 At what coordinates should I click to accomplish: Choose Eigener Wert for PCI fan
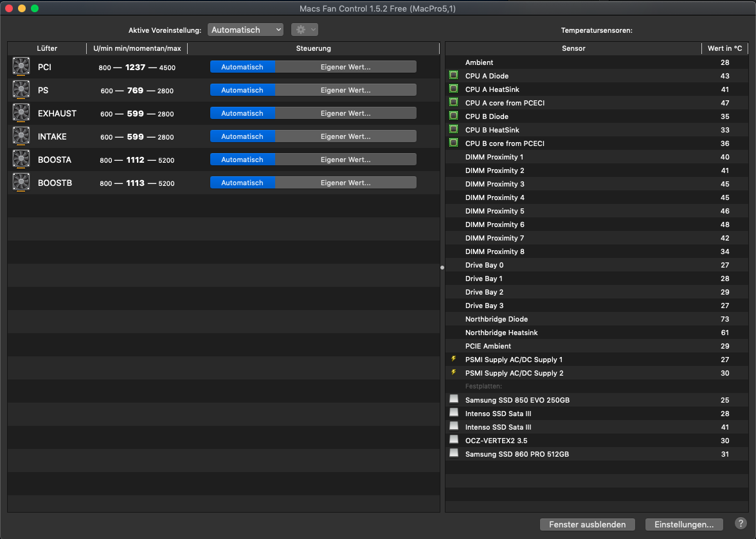[x=346, y=67]
